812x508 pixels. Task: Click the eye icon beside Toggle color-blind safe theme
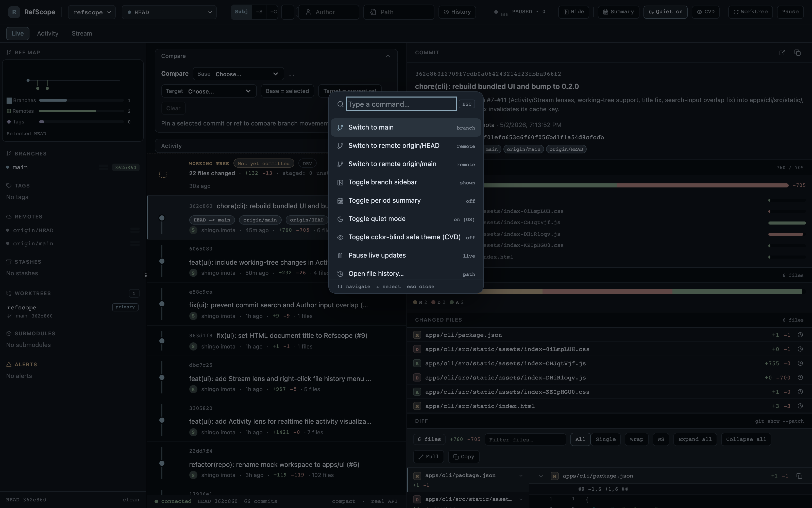tap(340, 237)
